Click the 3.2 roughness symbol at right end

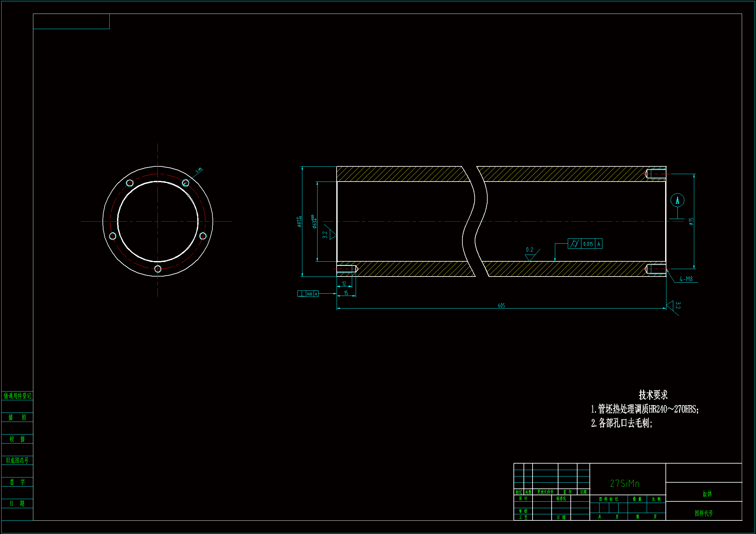coord(673,306)
